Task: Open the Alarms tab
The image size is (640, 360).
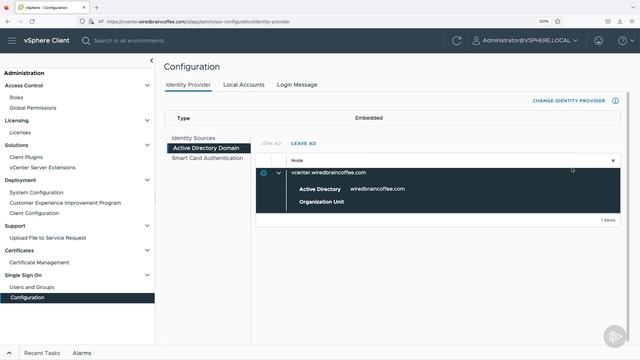Action: tap(82, 353)
